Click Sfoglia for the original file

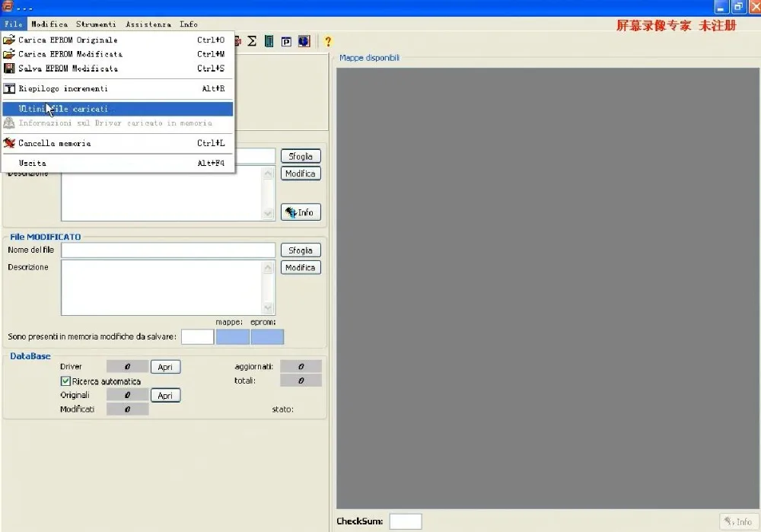(301, 156)
